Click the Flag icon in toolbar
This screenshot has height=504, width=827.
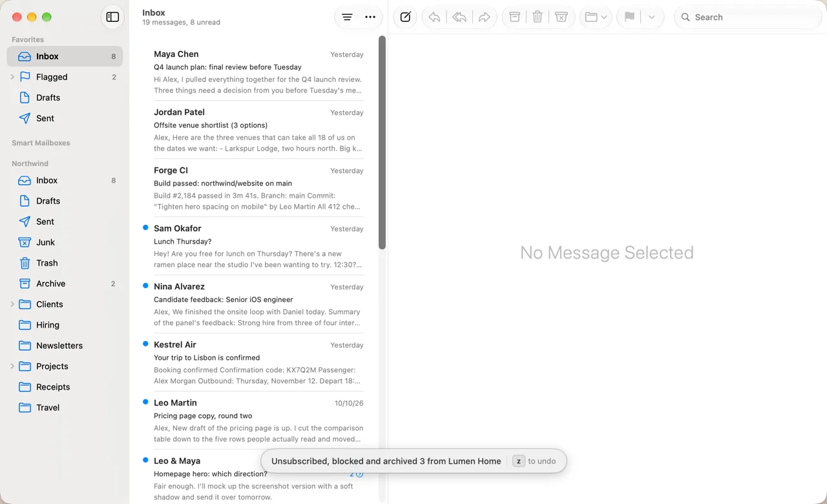tap(629, 17)
